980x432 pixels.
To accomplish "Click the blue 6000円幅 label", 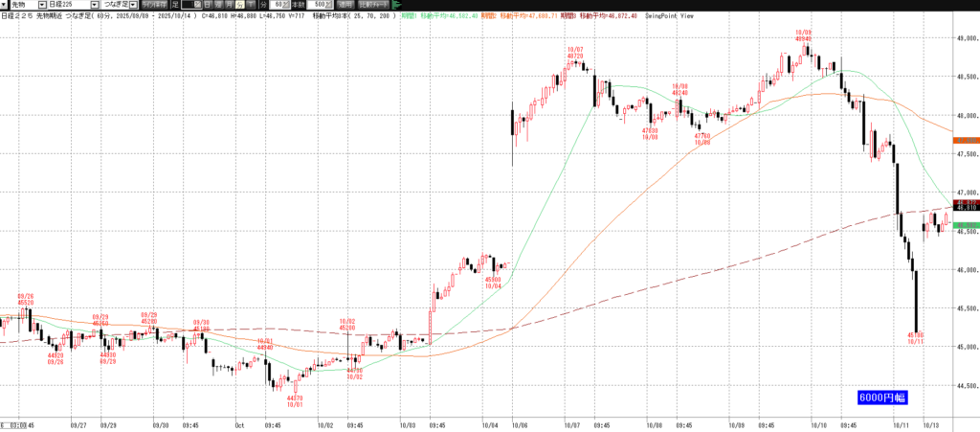I will [x=880, y=397].
